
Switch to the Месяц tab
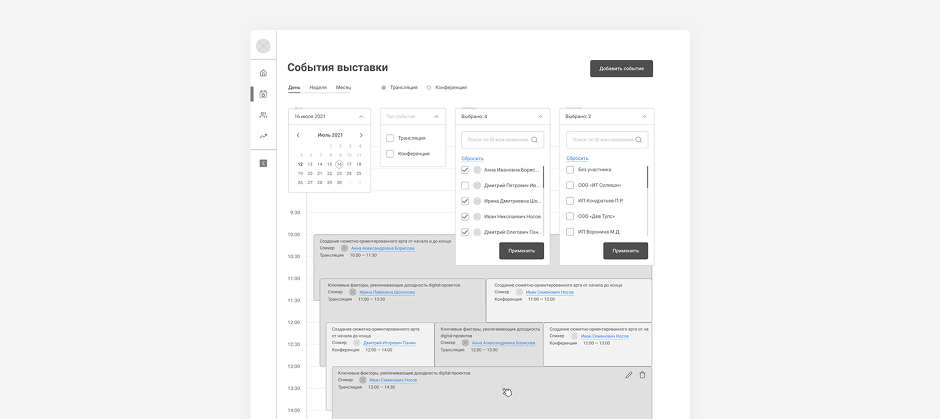tap(343, 87)
